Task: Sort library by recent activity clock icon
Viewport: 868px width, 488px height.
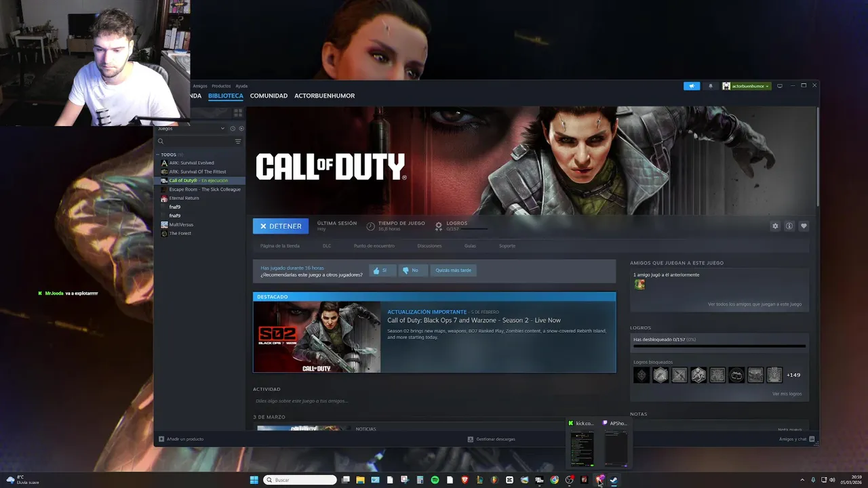Action: tap(233, 128)
